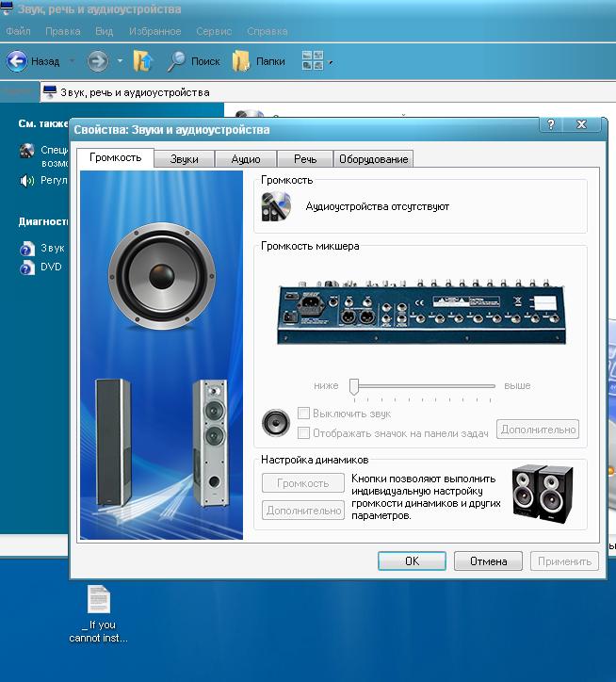Click the dialog's question mark help icon

(x=551, y=125)
